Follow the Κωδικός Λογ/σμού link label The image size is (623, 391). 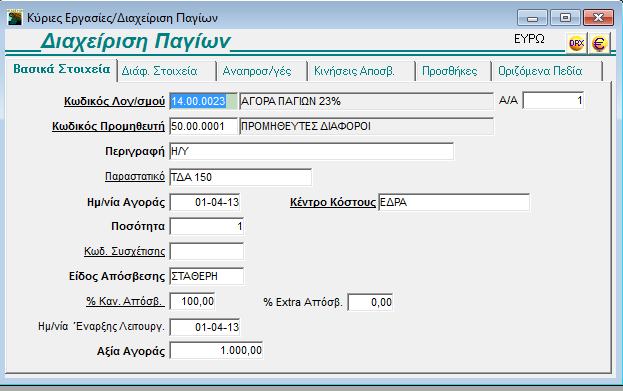[114, 101]
